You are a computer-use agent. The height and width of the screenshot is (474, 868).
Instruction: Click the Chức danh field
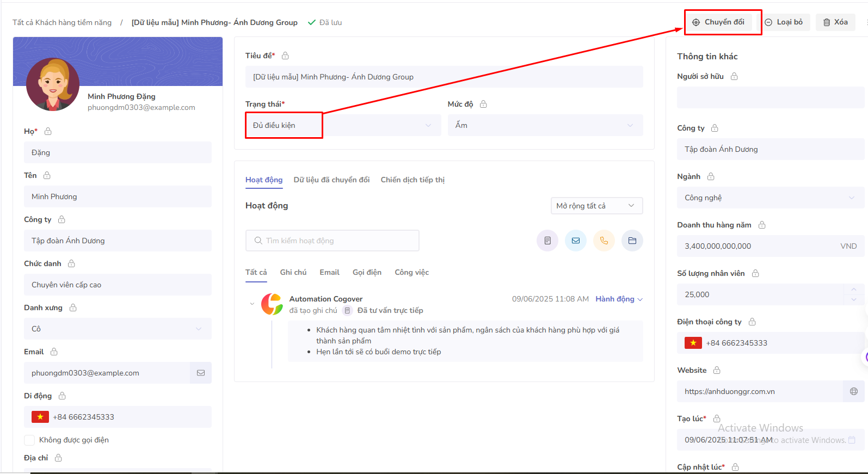118,285
